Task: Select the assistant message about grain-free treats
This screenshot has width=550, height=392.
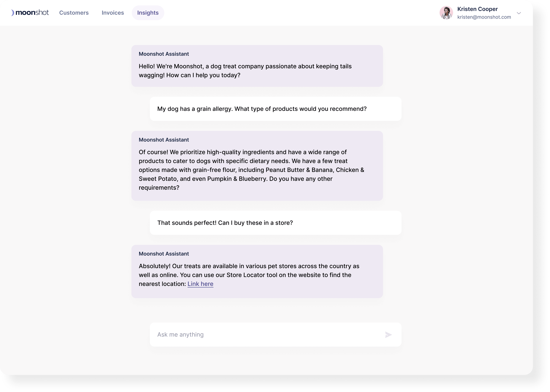Action: pyautogui.click(x=257, y=166)
